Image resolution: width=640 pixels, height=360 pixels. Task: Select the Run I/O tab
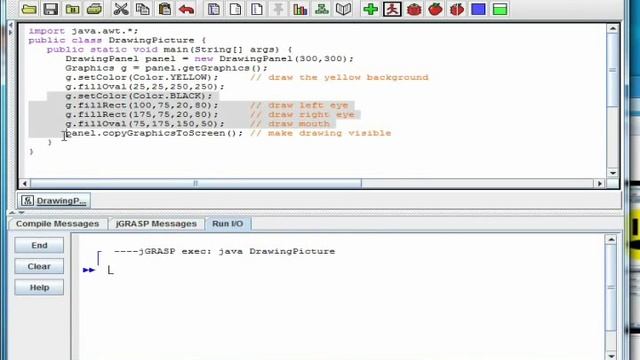(228, 224)
